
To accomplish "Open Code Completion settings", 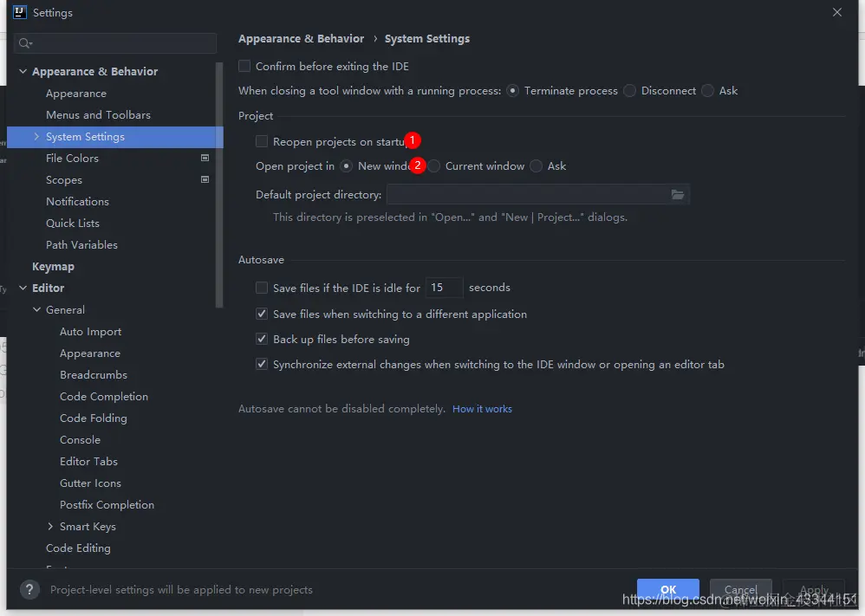I will pyautogui.click(x=104, y=397).
